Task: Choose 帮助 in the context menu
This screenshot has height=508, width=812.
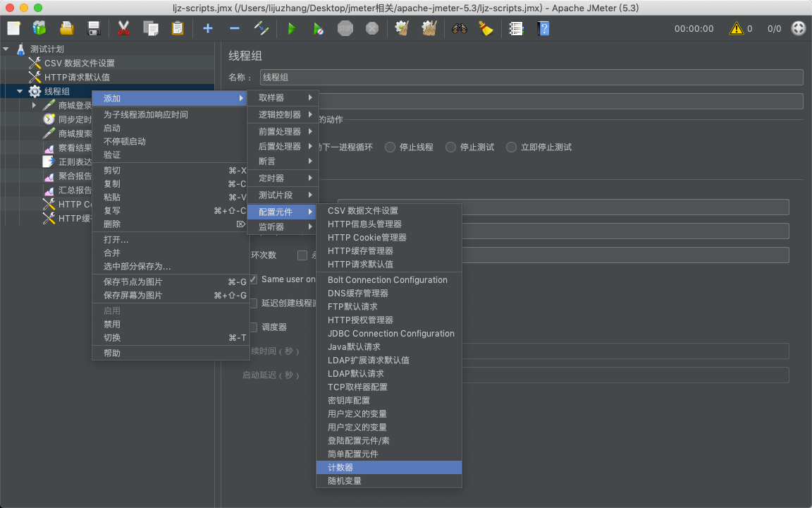Action: tap(171, 353)
